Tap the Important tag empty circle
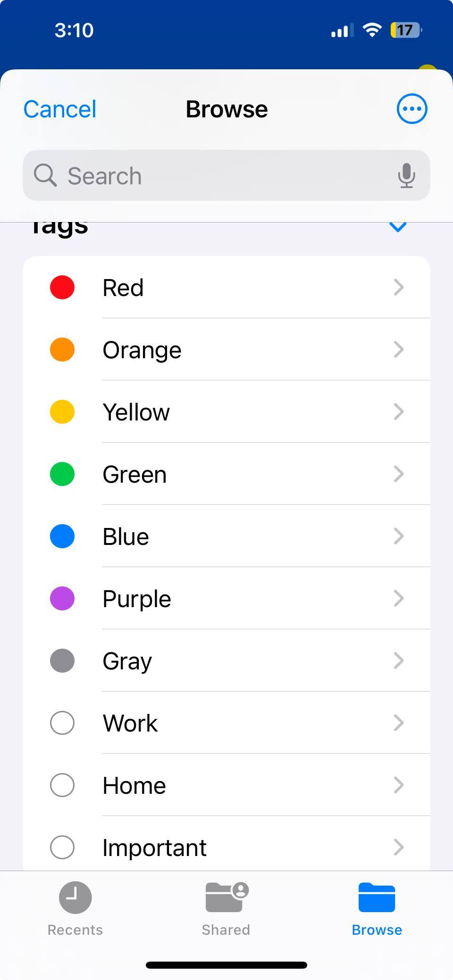The height and width of the screenshot is (980, 453). pos(62,847)
